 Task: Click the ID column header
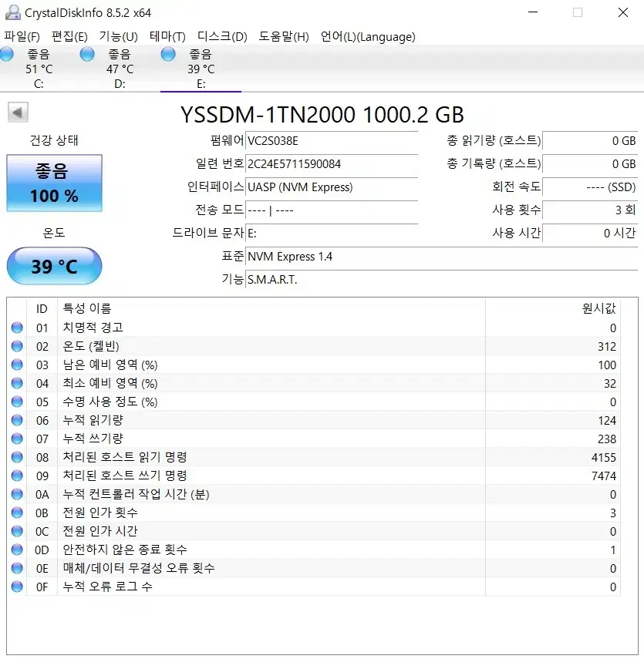42,308
